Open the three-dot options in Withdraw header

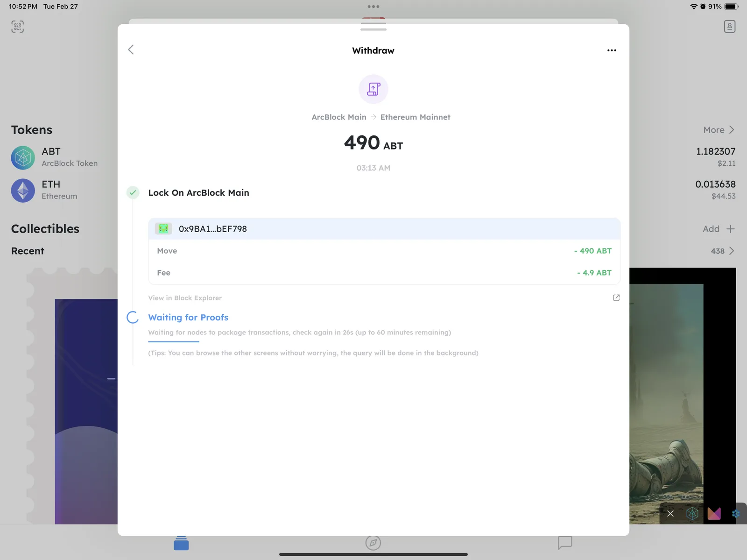tap(612, 50)
